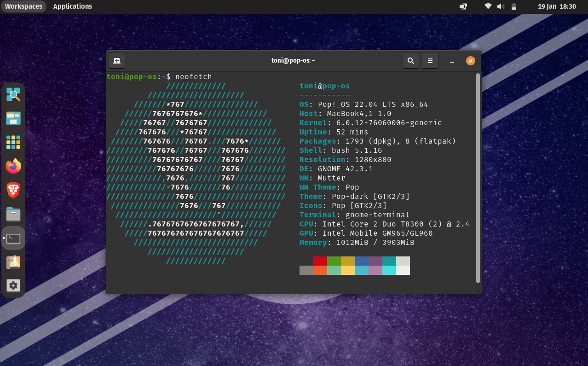Open terminal search with magnifier button
The height and width of the screenshot is (366, 588).
[x=411, y=61]
